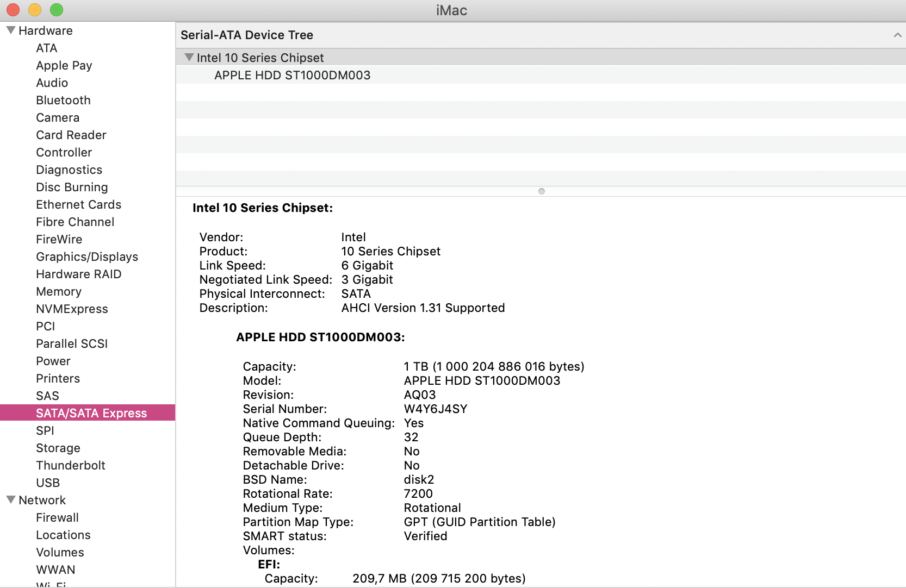The image size is (906, 588).
Task: Click the Link Speed 6 Gigabit value
Action: coord(367,265)
